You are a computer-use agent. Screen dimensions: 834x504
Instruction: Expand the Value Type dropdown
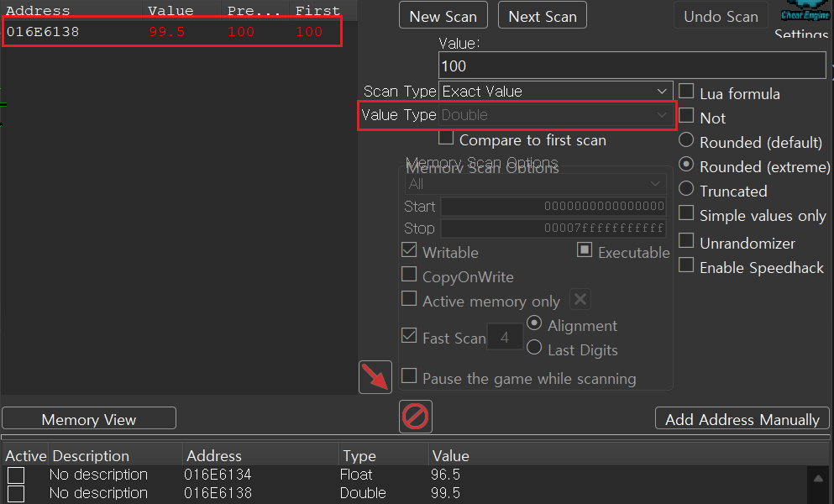[554, 115]
